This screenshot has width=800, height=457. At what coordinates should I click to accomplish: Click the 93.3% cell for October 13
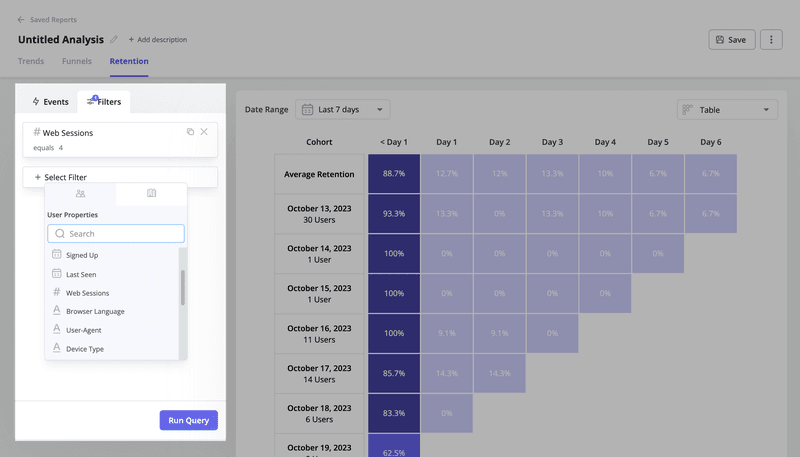(394, 214)
